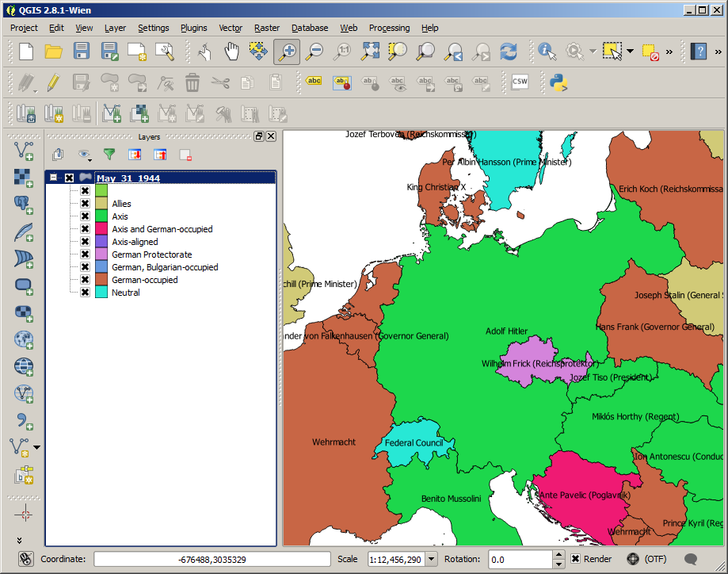
Task: Open the Vector menu
Action: (x=231, y=28)
